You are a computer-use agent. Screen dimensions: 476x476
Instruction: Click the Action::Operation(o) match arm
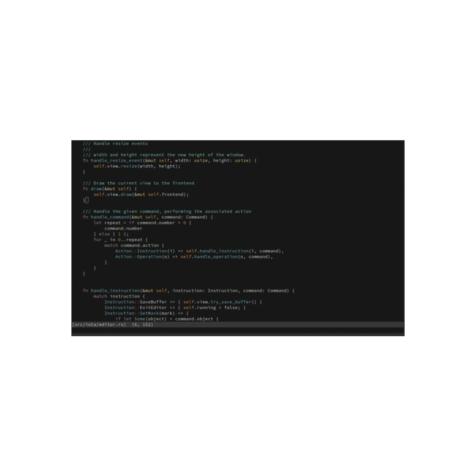click(142, 257)
